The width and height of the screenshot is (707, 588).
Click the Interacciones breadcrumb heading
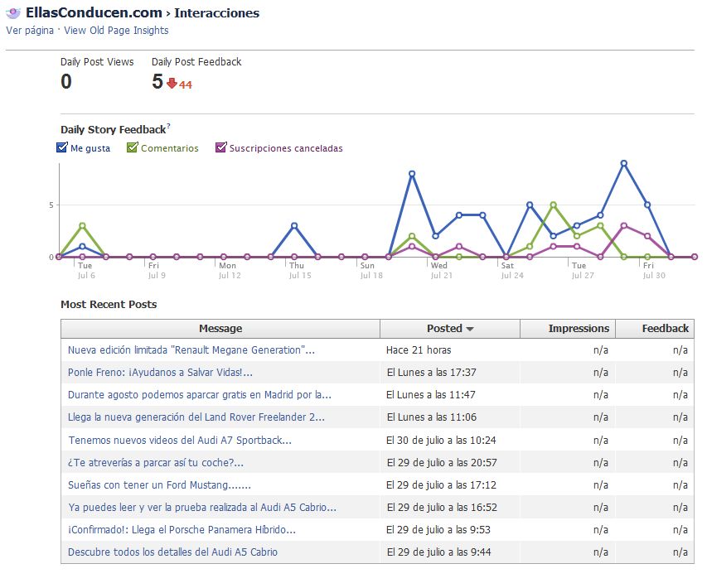217,13
